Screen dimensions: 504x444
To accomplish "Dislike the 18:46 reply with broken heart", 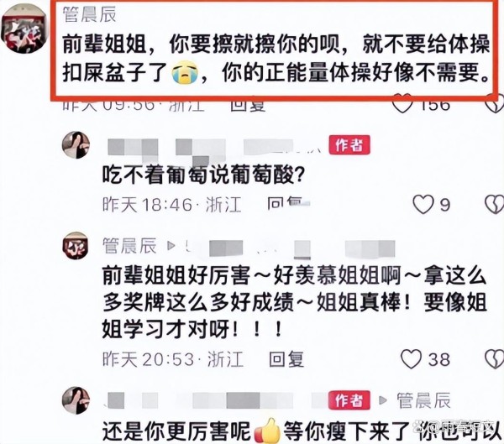I will point(494,204).
